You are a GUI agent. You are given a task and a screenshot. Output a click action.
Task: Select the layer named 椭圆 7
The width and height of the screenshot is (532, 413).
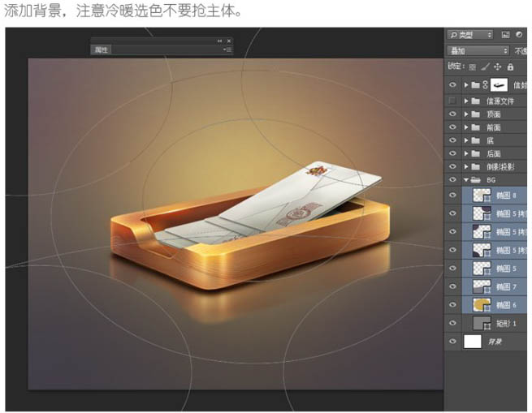(506, 287)
